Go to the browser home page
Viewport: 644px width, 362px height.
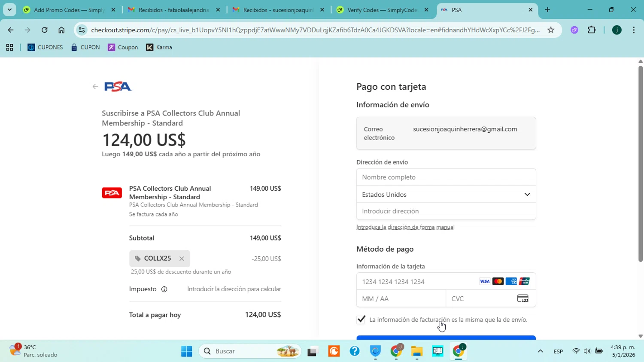pos(61,30)
